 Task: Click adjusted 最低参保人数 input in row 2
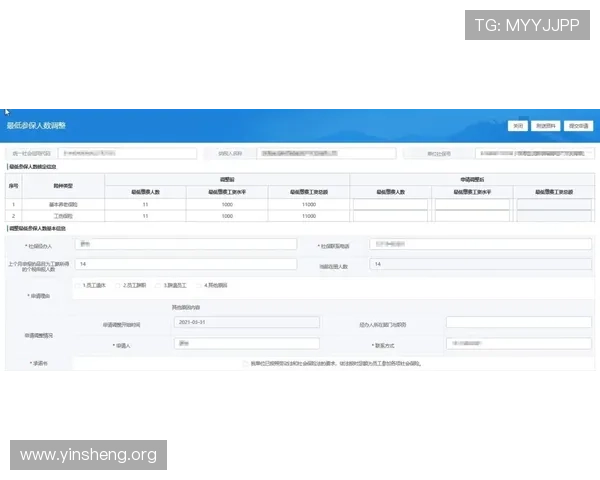(390, 216)
